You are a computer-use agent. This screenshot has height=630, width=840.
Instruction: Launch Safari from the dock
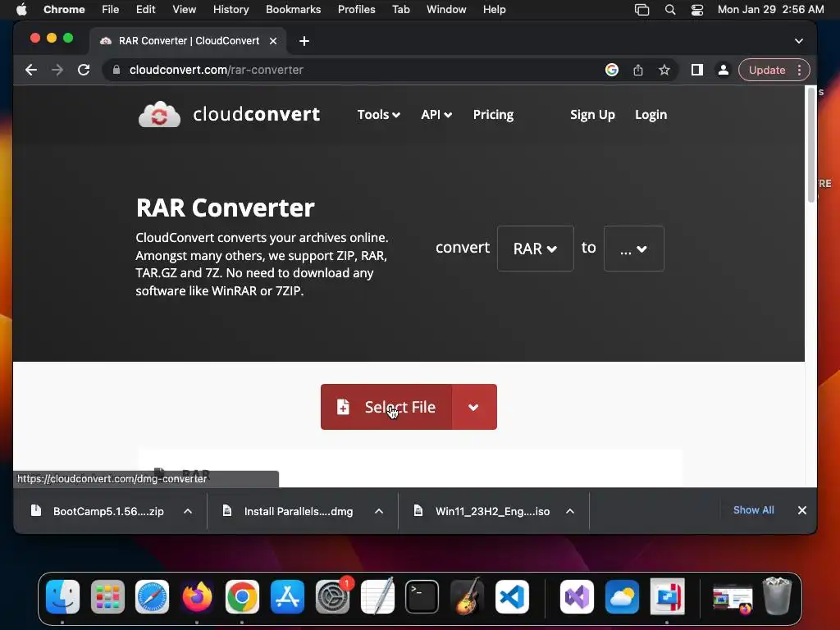(x=152, y=597)
